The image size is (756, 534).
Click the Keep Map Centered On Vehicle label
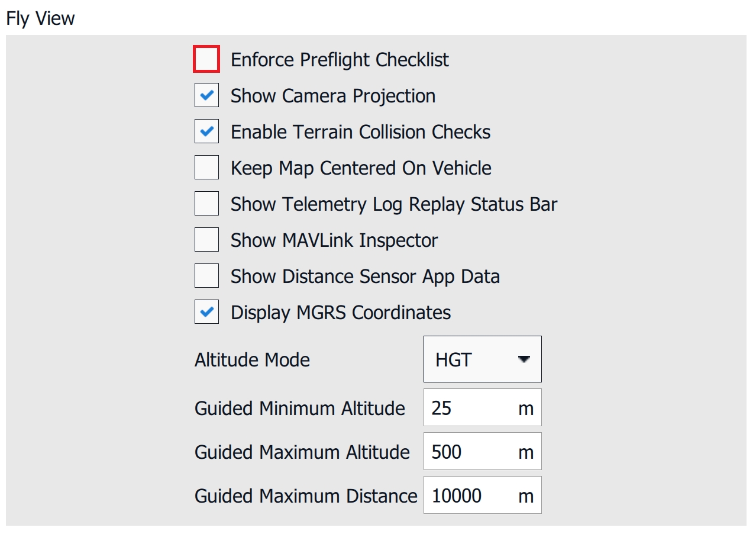361,168
